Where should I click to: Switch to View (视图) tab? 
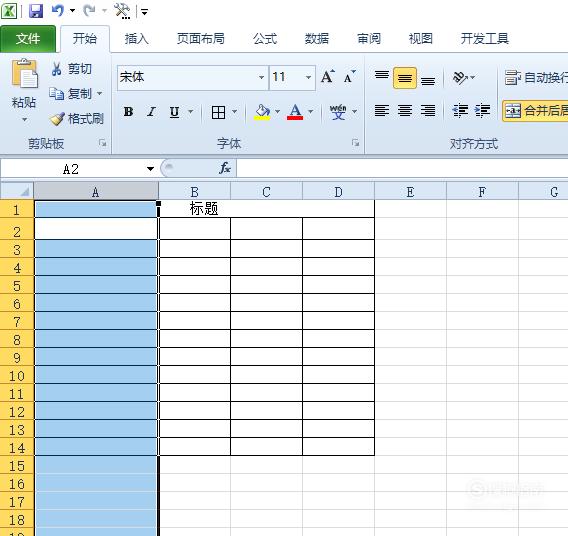click(421, 38)
